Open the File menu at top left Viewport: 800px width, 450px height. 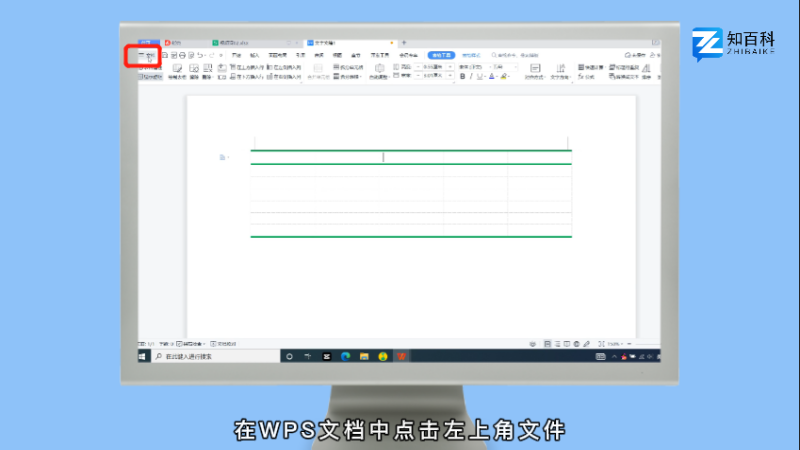point(147,55)
